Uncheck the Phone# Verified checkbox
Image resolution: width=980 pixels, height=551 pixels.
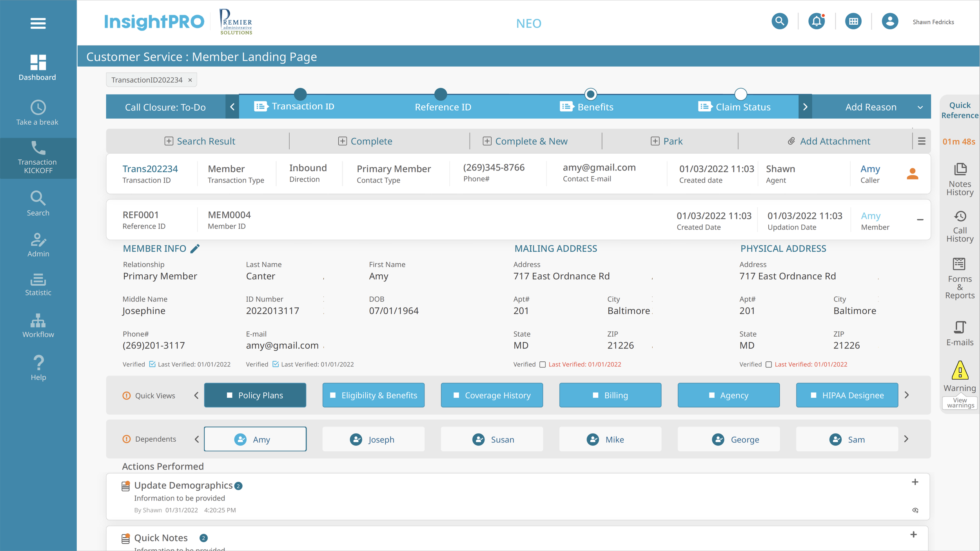[152, 364]
